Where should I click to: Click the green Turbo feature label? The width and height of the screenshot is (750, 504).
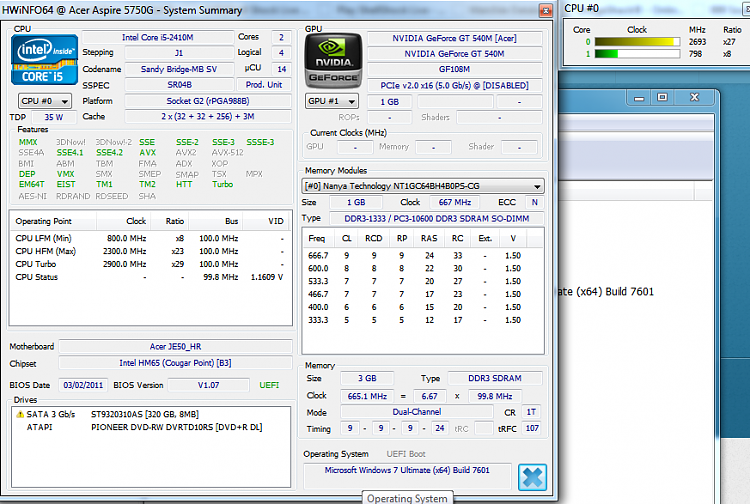tap(222, 184)
